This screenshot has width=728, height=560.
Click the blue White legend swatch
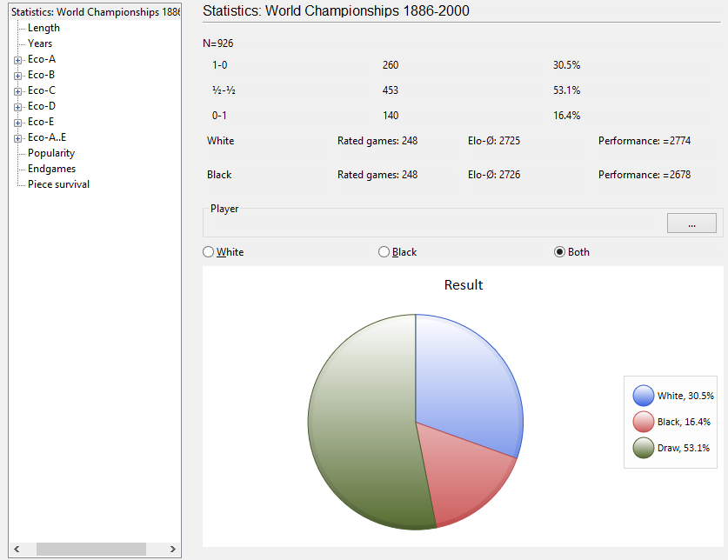tap(644, 396)
